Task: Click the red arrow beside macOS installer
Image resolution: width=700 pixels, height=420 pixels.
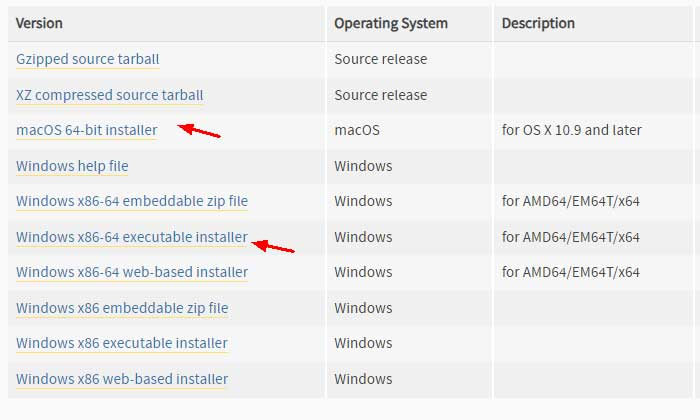Action: click(x=199, y=131)
